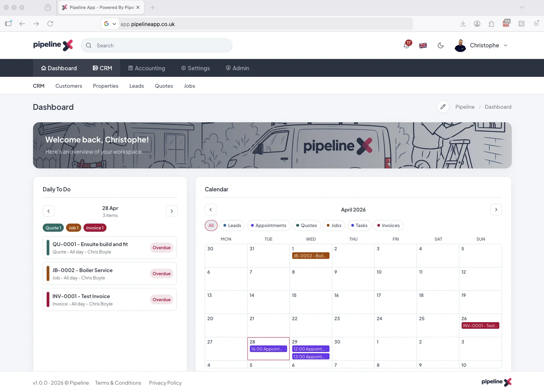This screenshot has width=544, height=392.
Task: Click the search magnifier icon
Action: tap(89, 45)
